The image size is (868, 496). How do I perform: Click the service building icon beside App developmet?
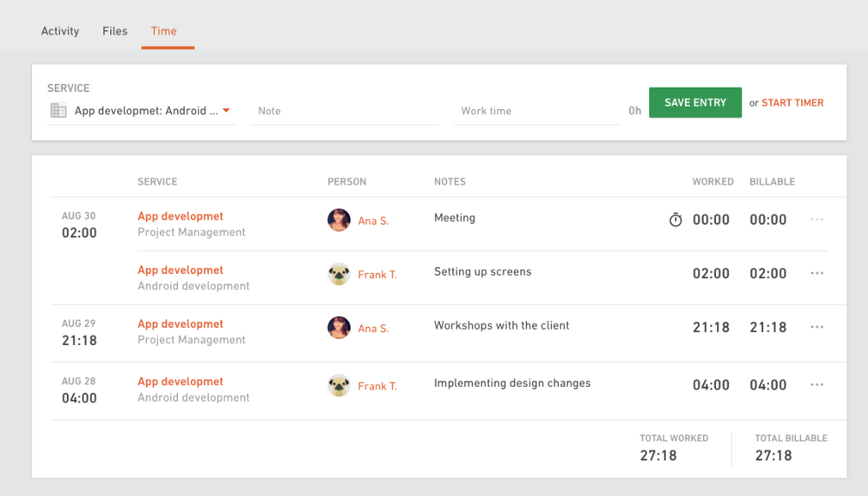[58, 111]
